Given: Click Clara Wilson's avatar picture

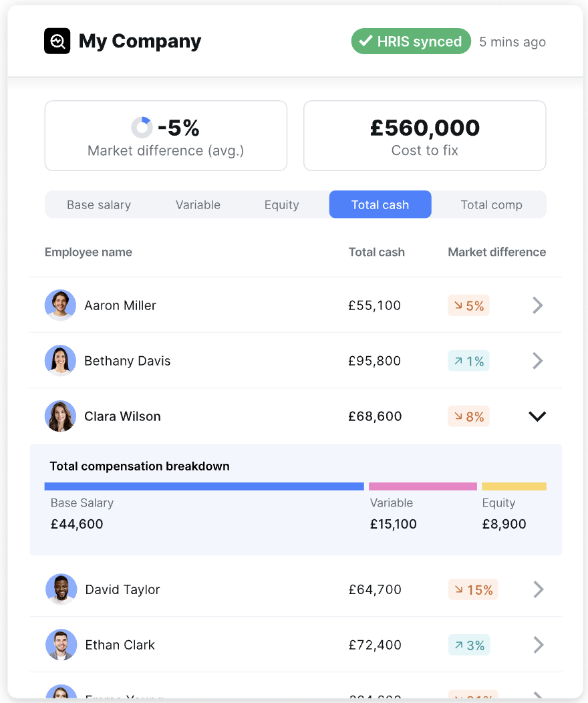Looking at the screenshot, I should click(x=60, y=416).
